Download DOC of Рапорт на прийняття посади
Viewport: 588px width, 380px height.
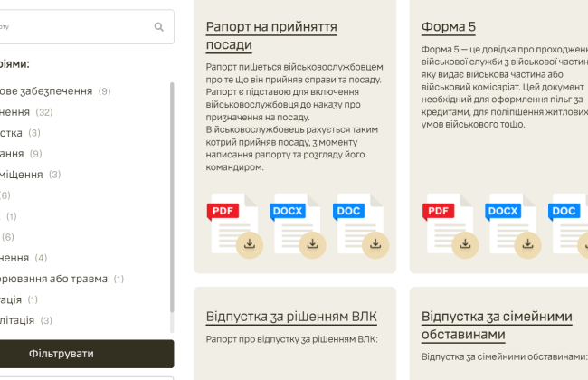(x=361, y=226)
